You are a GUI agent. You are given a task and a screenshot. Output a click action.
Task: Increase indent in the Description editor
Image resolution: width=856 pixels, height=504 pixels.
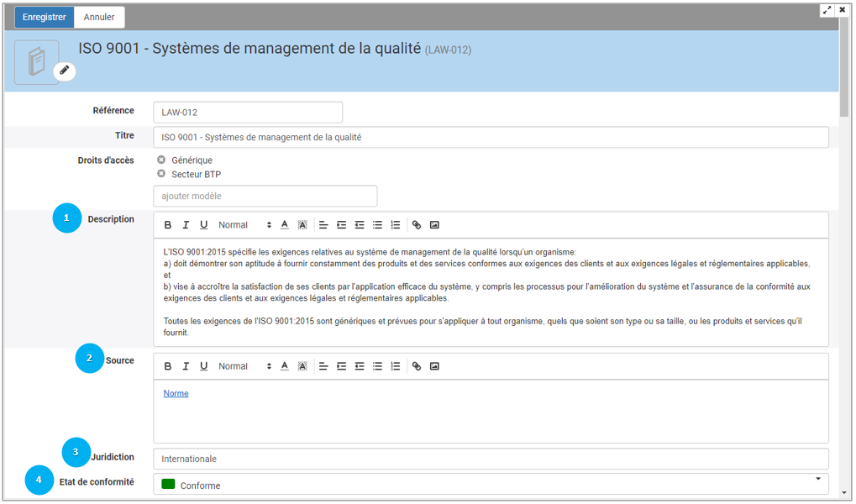(341, 225)
